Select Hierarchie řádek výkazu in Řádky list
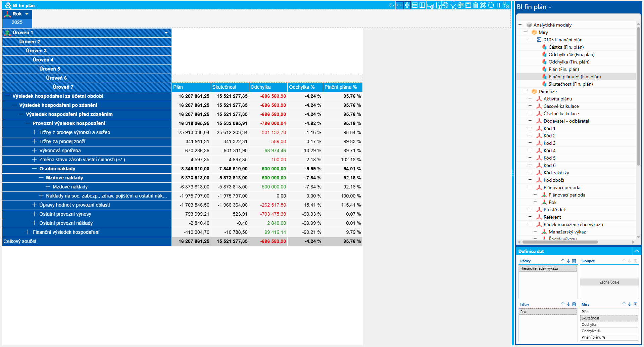 point(548,268)
